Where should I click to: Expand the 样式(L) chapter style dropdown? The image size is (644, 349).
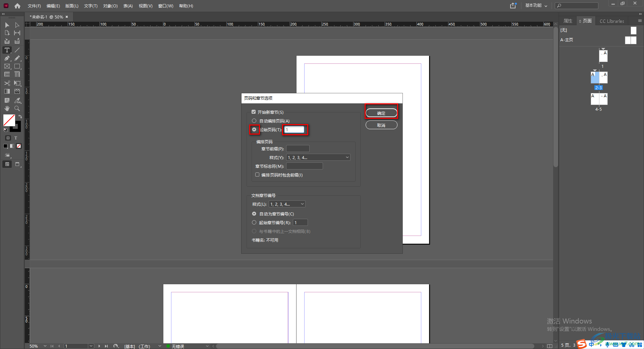click(x=287, y=204)
